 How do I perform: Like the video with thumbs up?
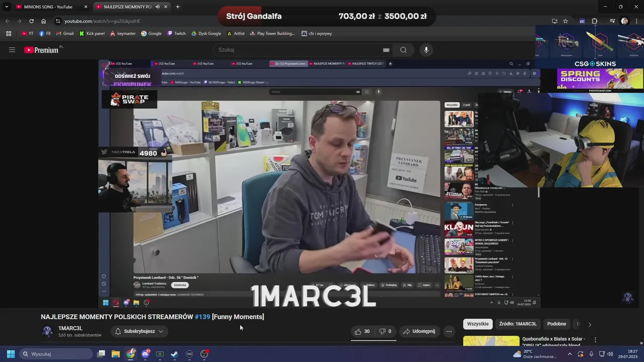362,331
